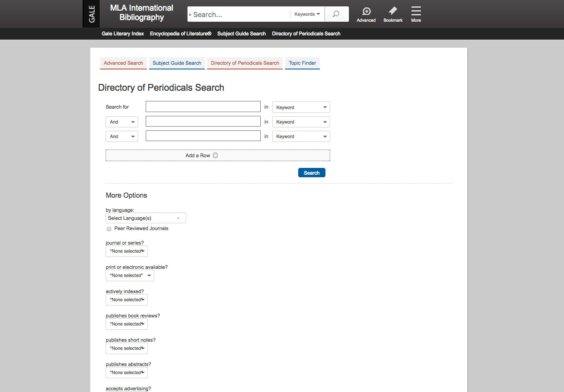Click the first Search for text field
Screen dimensions: 564x392
[x=203, y=107]
